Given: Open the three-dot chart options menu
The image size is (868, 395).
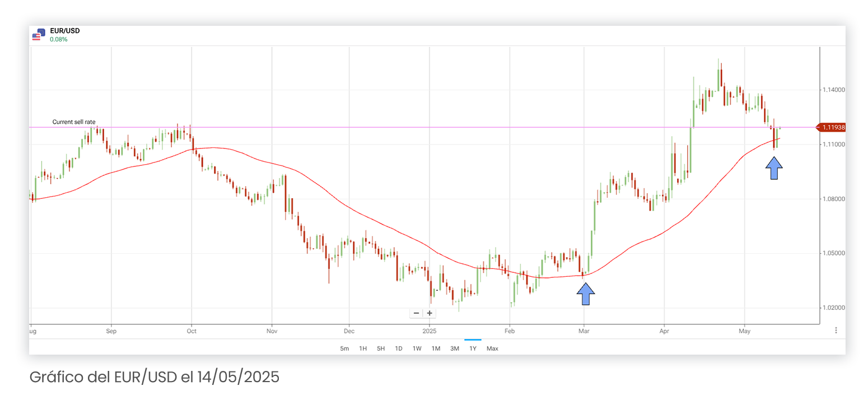Looking at the screenshot, I should coord(836,331).
